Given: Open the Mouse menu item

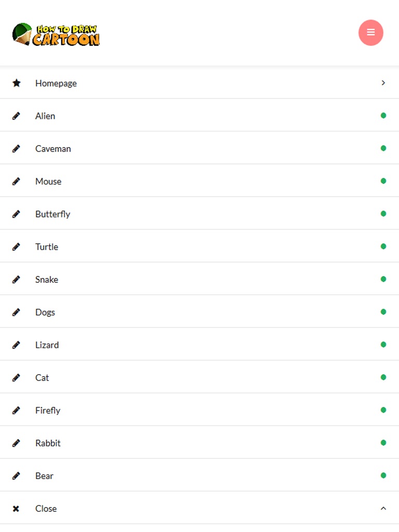Looking at the screenshot, I should (48, 181).
